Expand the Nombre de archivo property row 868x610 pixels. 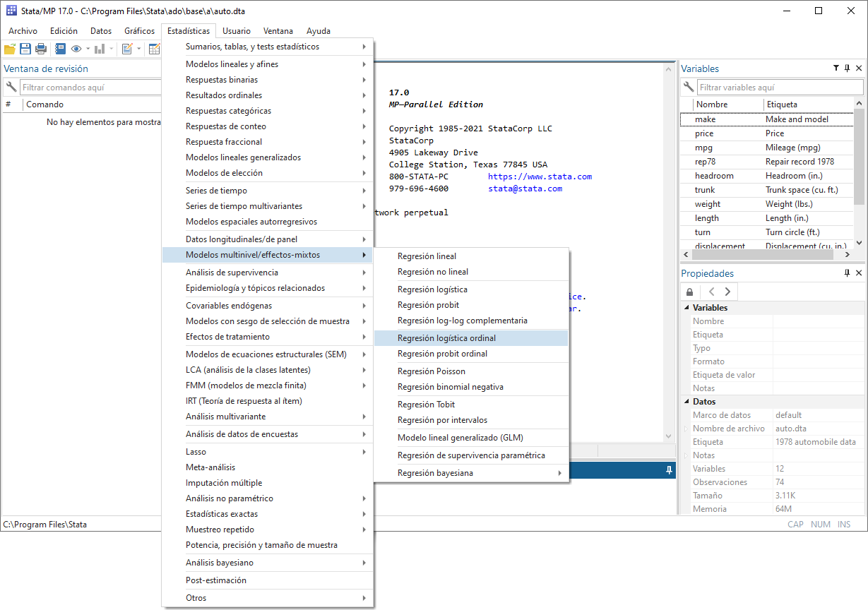click(x=686, y=429)
